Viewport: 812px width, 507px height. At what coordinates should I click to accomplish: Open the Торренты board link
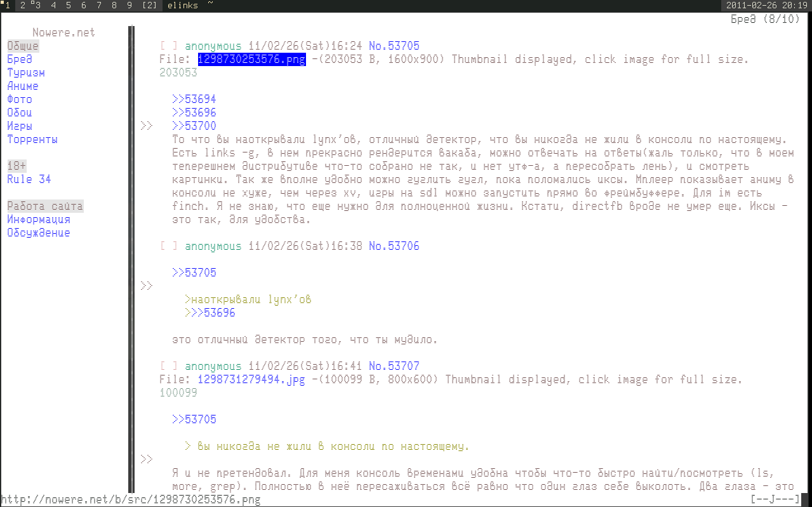[32, 139]
